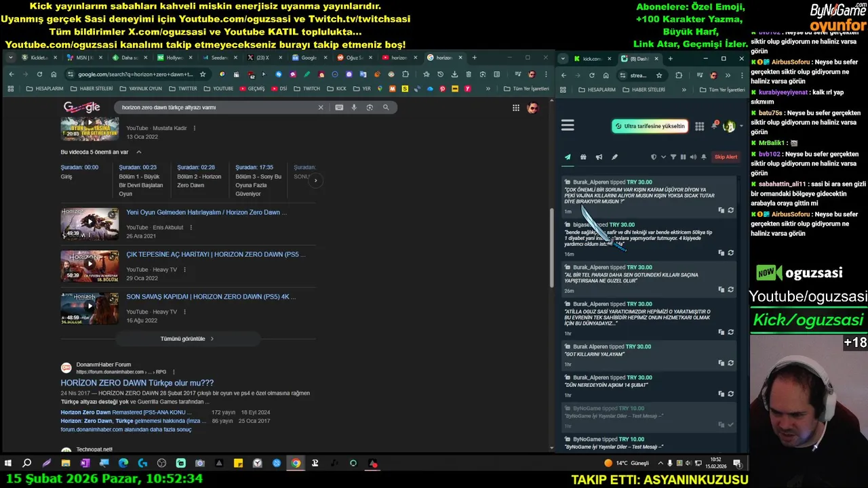Open options for the DonanımHaber result
Viewport: 868px width, 488px height.
(174, 372)
